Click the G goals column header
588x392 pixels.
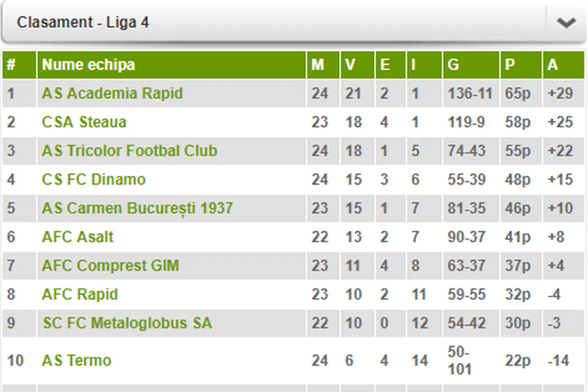453,65
